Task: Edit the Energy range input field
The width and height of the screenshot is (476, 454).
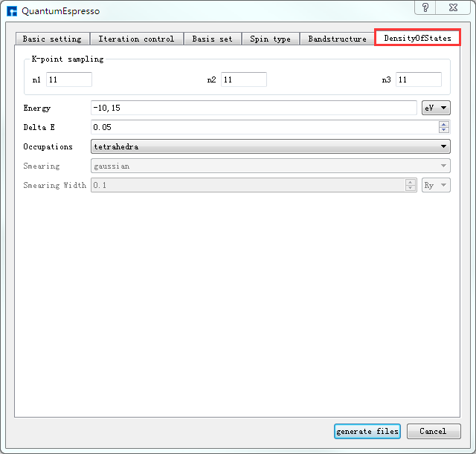Action: pos(253,108)
